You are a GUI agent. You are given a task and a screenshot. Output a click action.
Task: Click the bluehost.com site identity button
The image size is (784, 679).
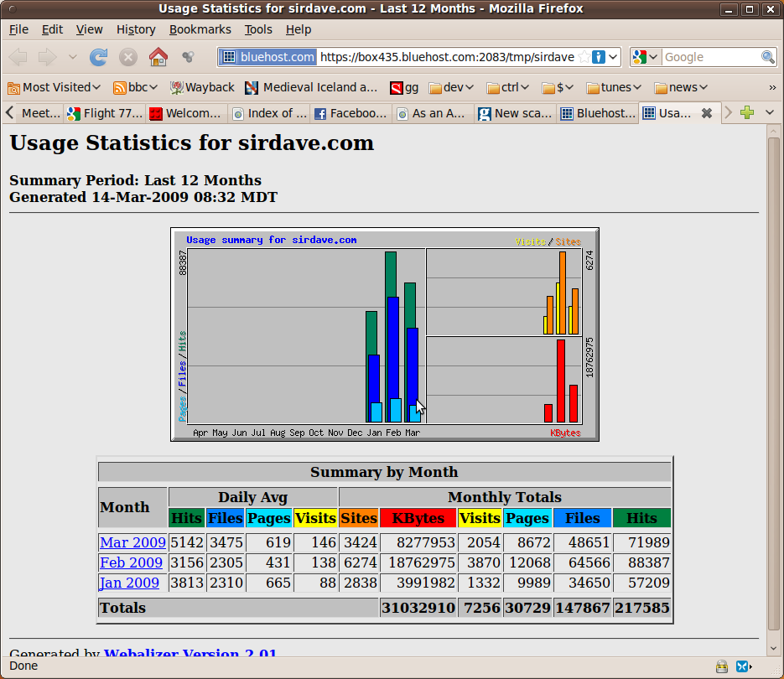(268, 57)
